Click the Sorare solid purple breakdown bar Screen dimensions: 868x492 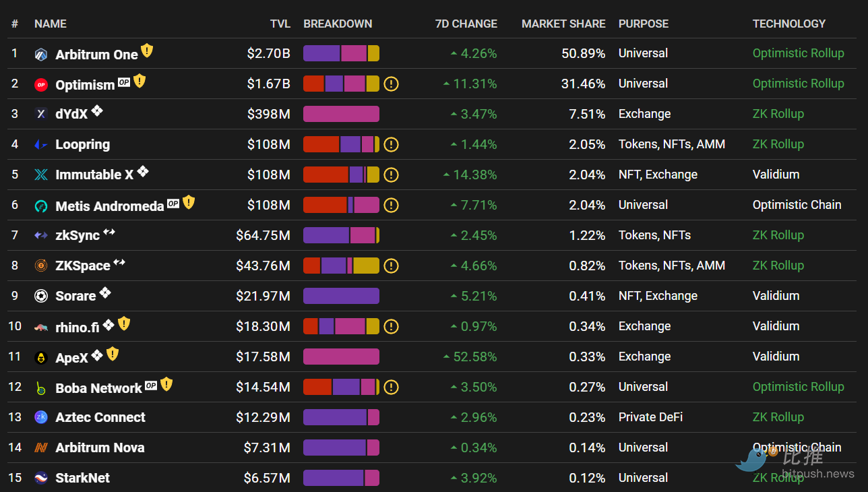[x=341, y=296]
